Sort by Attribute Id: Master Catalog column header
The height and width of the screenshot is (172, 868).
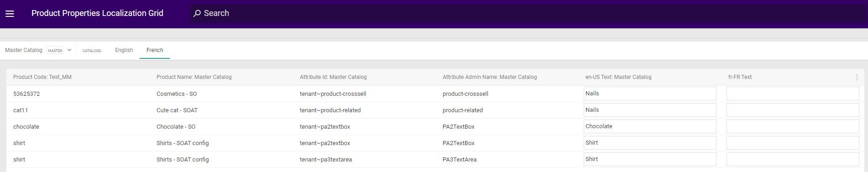coord(333,77)
